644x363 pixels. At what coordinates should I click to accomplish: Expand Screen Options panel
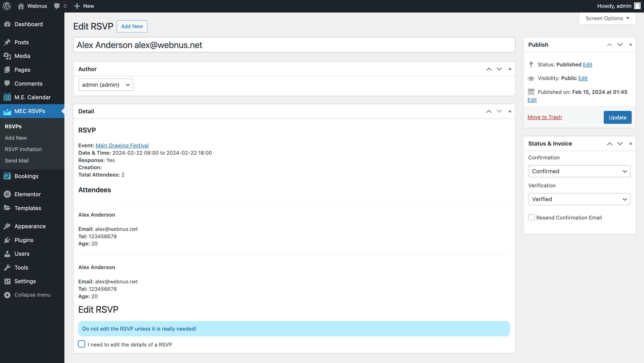point(607,18)
